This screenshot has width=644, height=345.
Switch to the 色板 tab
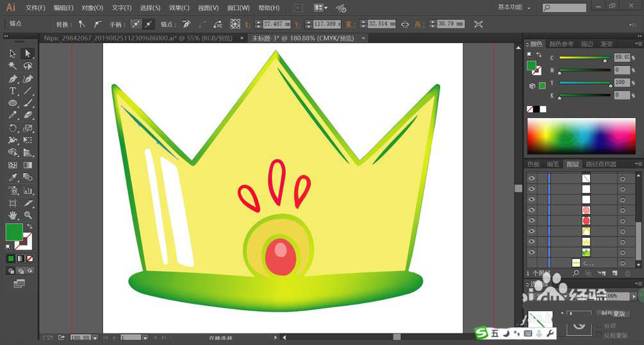[x=534, y=164]
